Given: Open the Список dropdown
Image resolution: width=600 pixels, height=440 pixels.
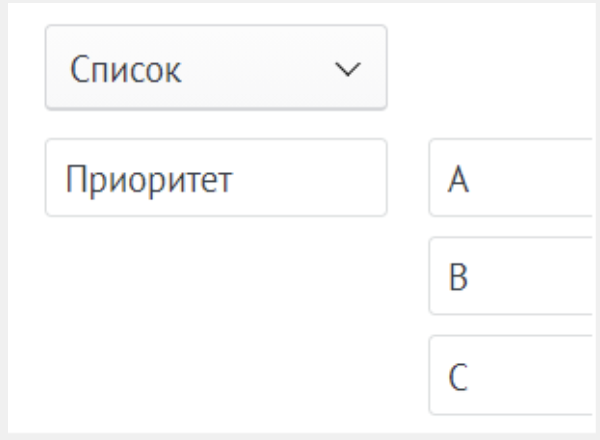Looking at the screenshot, I should [x=215, y=68].
